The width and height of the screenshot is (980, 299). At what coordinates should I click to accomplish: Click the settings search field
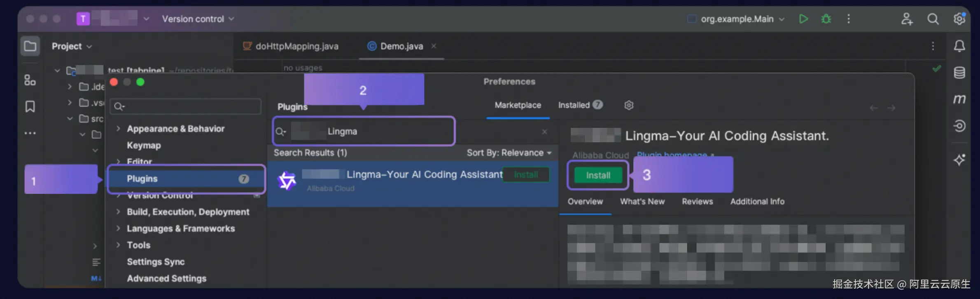185,106
